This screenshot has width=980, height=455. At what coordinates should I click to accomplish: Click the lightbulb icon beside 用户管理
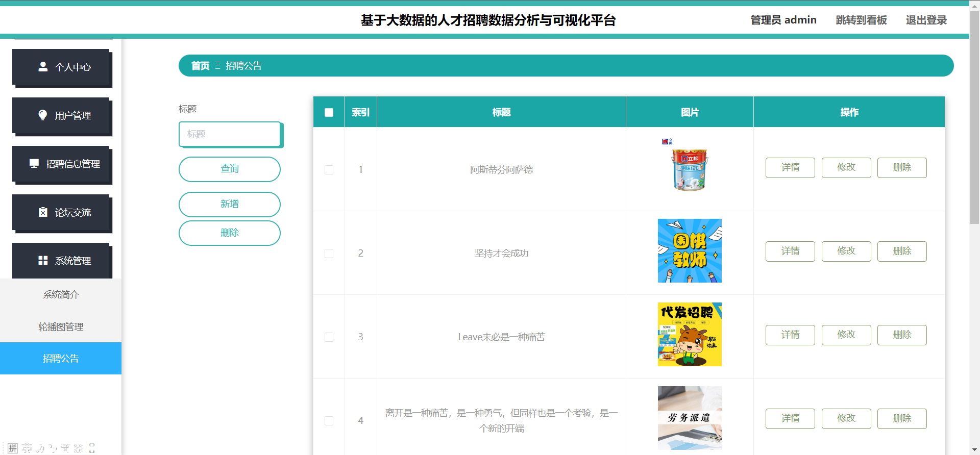(43, 115)
